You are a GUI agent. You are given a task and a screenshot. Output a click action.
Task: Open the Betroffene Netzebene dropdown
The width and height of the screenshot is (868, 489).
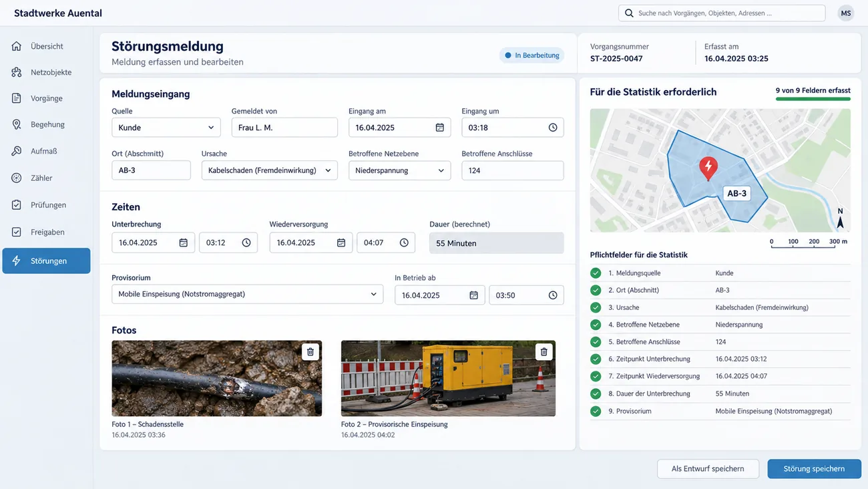click(399, 170)
